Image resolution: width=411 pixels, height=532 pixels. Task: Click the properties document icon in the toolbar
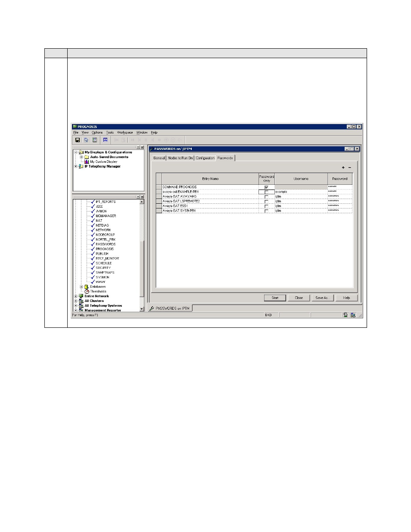94,140
